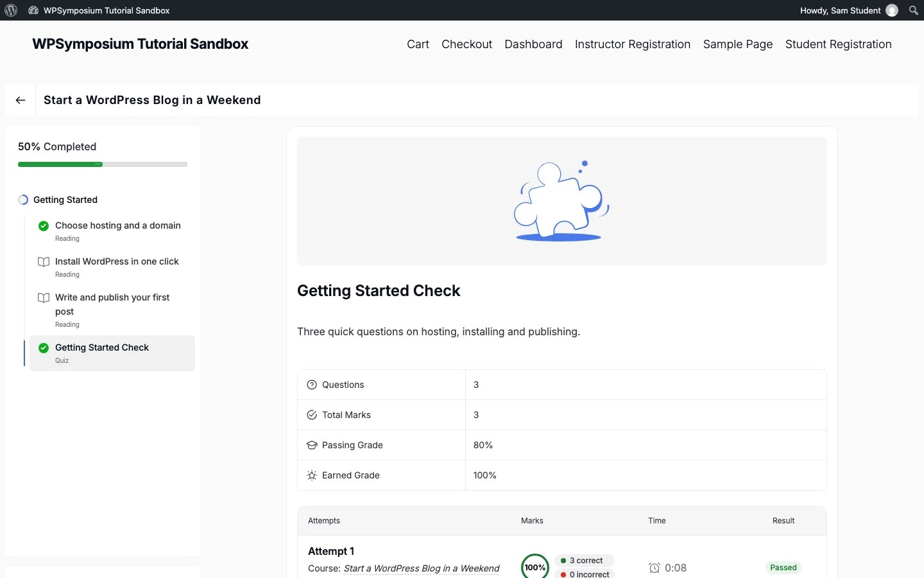The width and height of the screenshot is (924, 578).
Task: Click the WordPress logo in admin bar
Action: point(11,10)
